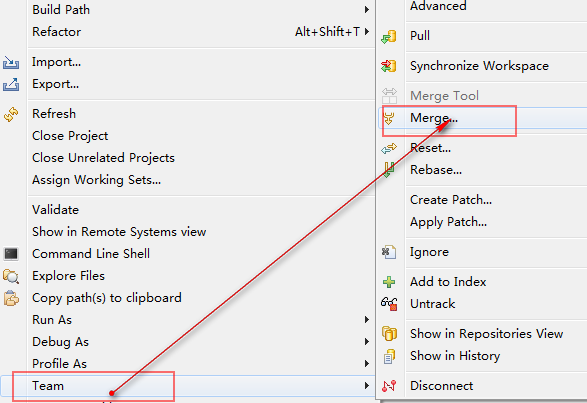Image resolution: width=587 pixels, height=403 pixels.
Task: Select Close Unrelated Projects
Action: pyautogui.click(x=103, y=158)
